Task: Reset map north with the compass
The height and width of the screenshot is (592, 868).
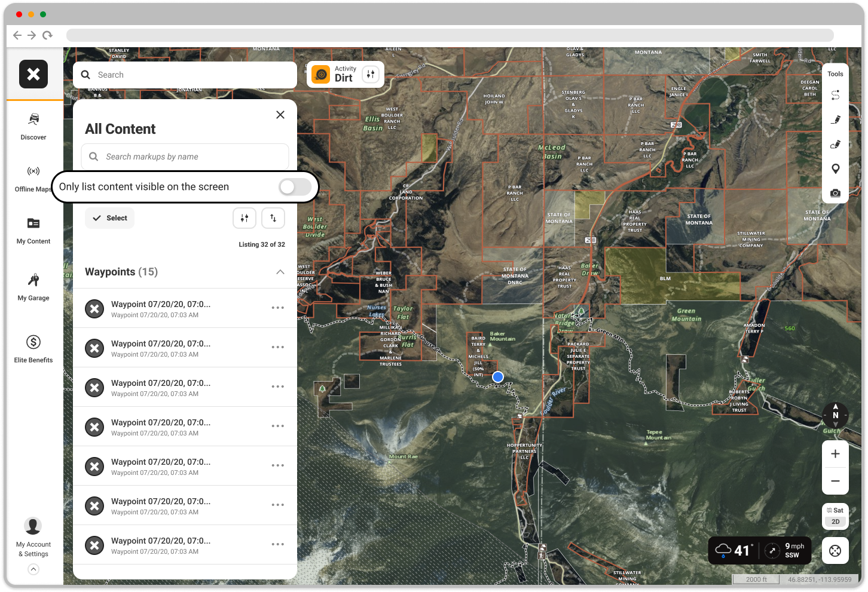Action: pyautogui.click(x=835, y=415)
